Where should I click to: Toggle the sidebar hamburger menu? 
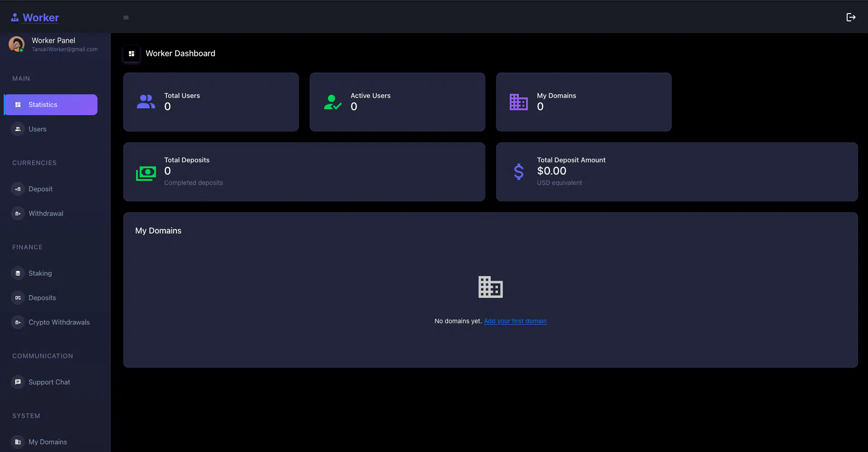coord(126,18)
